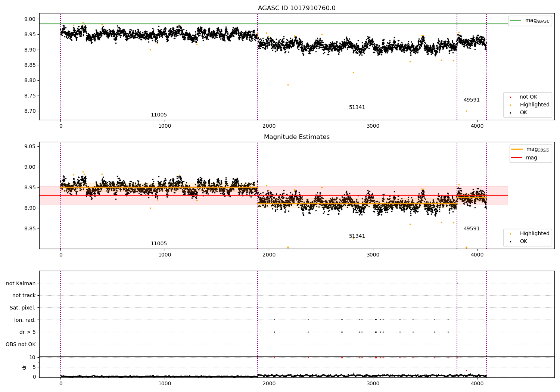Click the title 'AGASC ID 1017910760.0'

pos(297,8)
